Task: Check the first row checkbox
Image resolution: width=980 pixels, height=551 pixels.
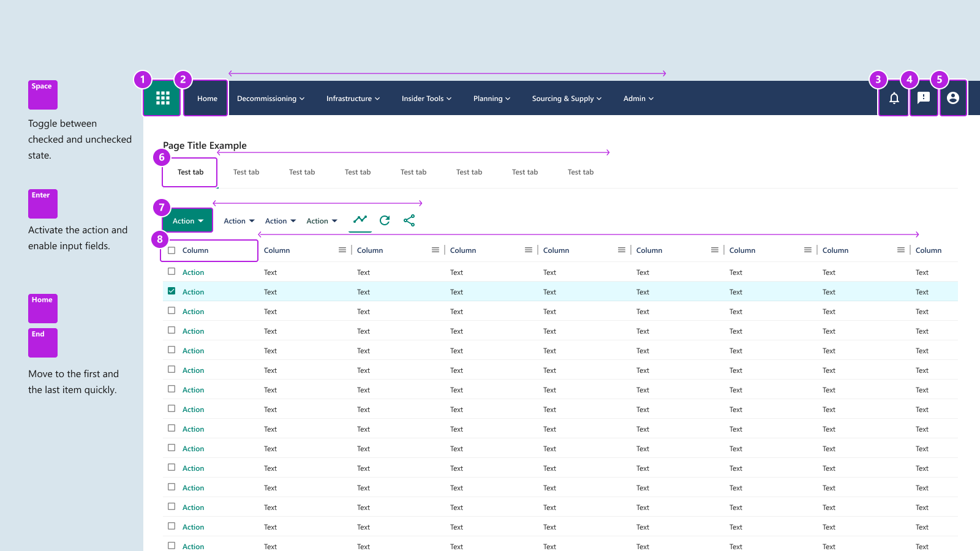Action: pyautogui.click(x=171, y=272)
